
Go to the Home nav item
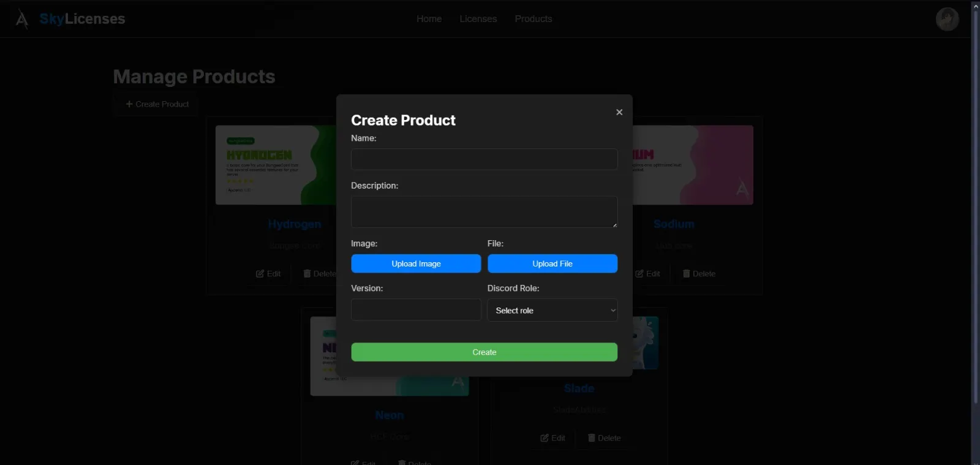(x=429, y=19)
